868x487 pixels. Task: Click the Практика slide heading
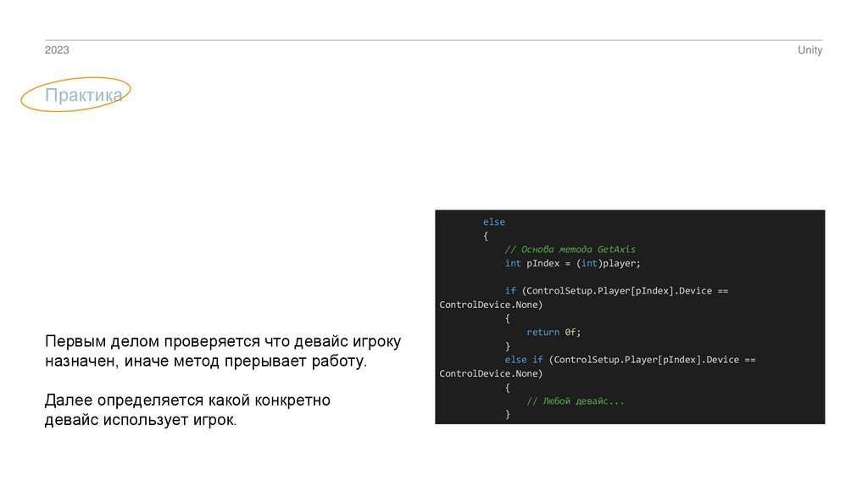tap(83, 96)
